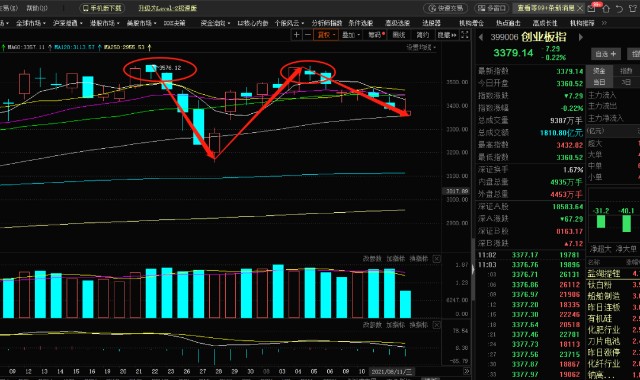Open the 个股风云 dropdown
The height and width of the screenshot is (380, 640).
pyautogui.click(x=289, y=23)
